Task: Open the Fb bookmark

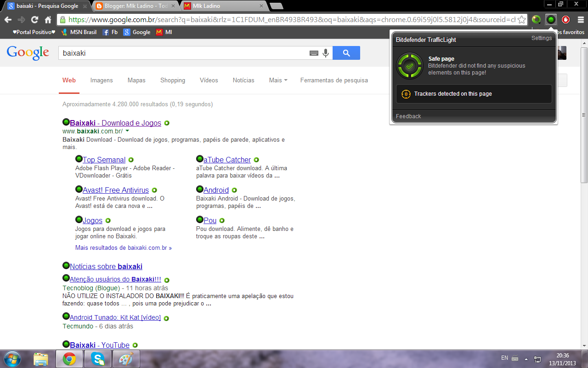Action: pyautogui.click(x=110, y=32)
